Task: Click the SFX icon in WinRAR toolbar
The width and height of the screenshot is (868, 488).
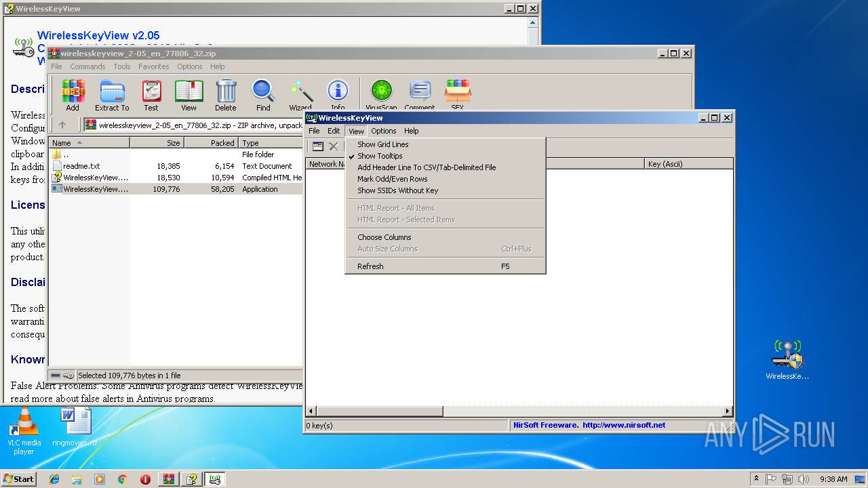Action: click(x=458, y=95)
